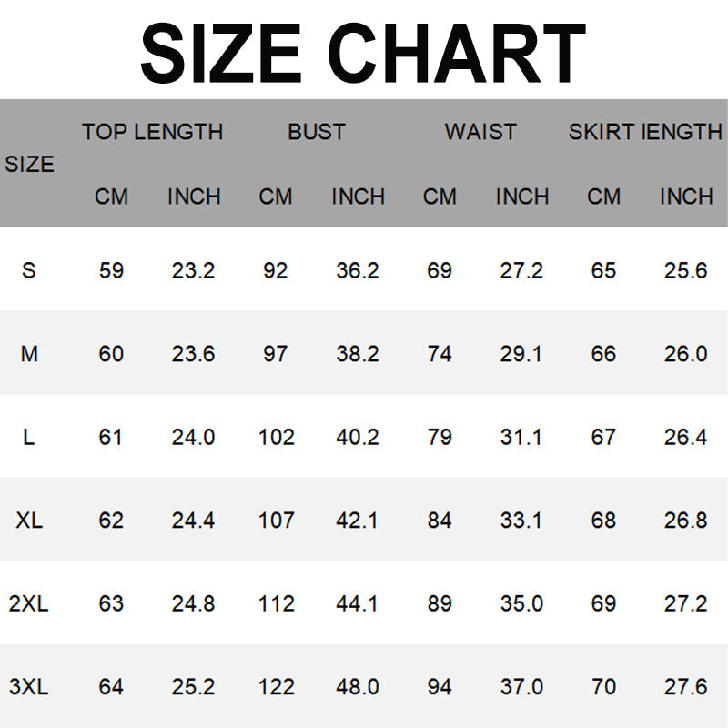The width and height of the screenshot is (728, 728).
Task: Click the M size row label
Action: (x=29, y=354)
